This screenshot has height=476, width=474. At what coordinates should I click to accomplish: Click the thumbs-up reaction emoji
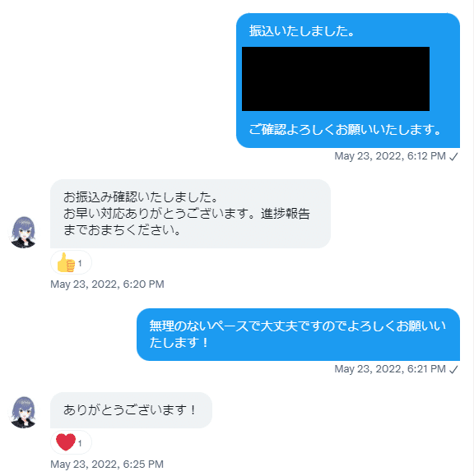pos(66,262)
